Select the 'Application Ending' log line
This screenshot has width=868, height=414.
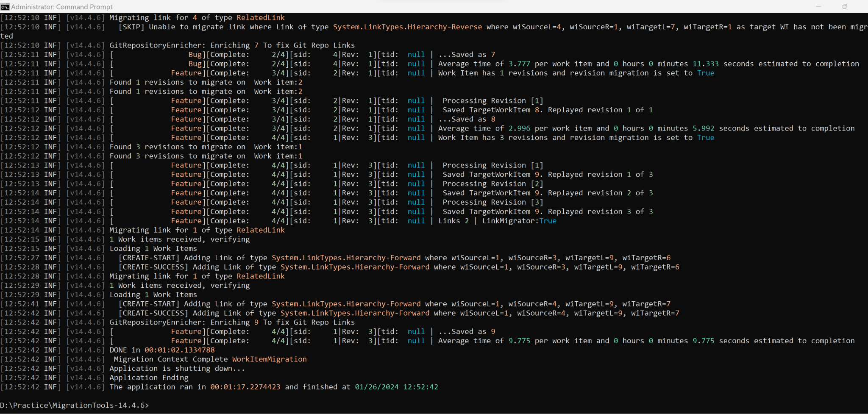[148, 378]
